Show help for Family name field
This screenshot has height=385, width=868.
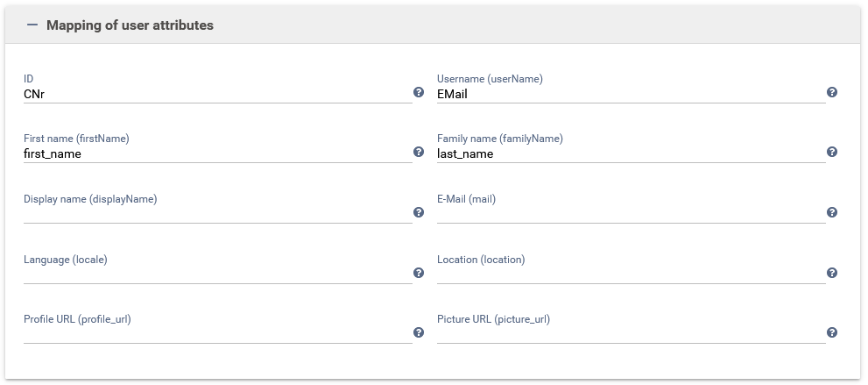(x=832, y=152)
